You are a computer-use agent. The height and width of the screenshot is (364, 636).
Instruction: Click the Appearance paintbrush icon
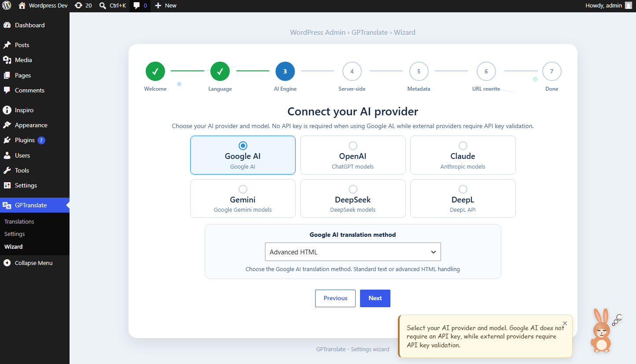[7, 125]
